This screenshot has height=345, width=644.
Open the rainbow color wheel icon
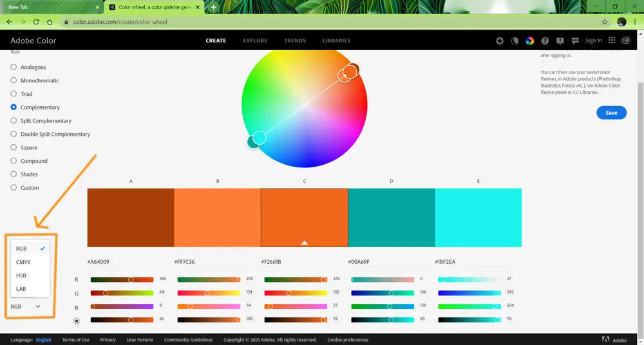coord(530,41)
